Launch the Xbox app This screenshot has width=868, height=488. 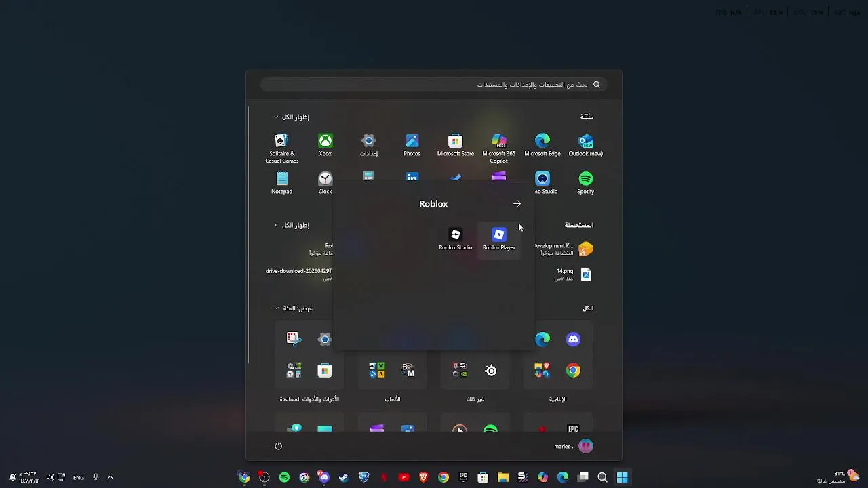(x=325, y=144)
